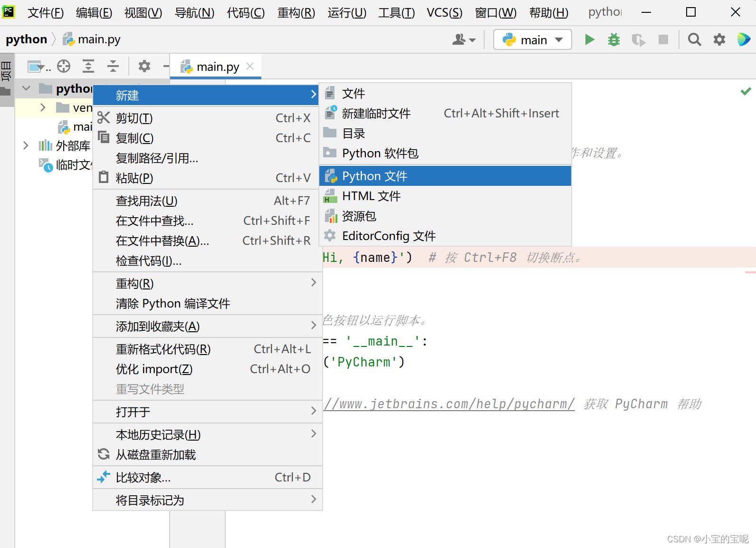This screenshot has height=548, width=756.
Task: Open the user account icon dropdown
Action: click(464, 39)
